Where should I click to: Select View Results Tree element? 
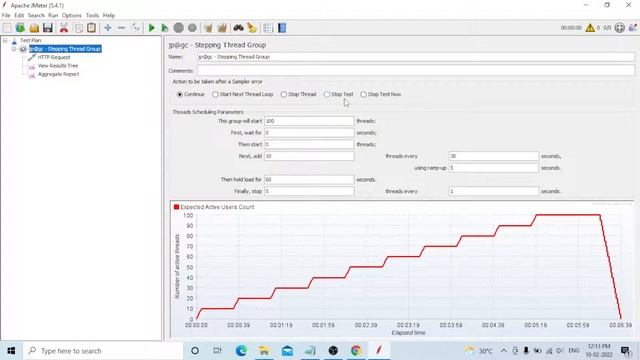point(58,66)
